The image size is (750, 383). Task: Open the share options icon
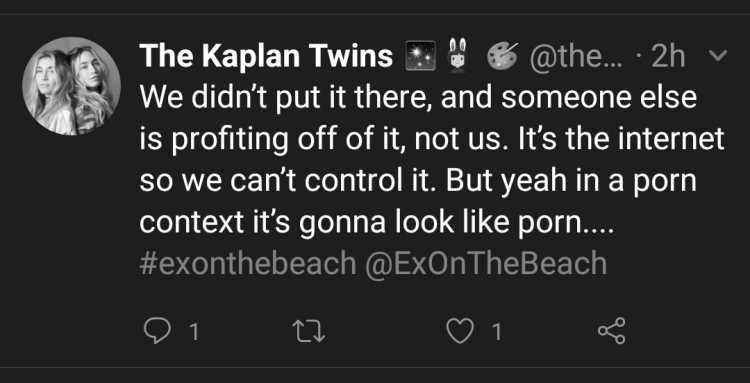point(612,330)
